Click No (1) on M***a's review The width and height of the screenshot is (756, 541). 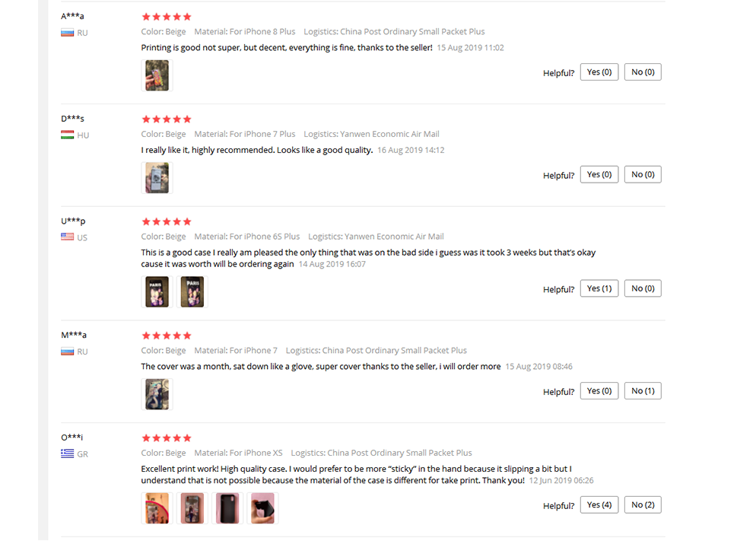coord(643,391)
